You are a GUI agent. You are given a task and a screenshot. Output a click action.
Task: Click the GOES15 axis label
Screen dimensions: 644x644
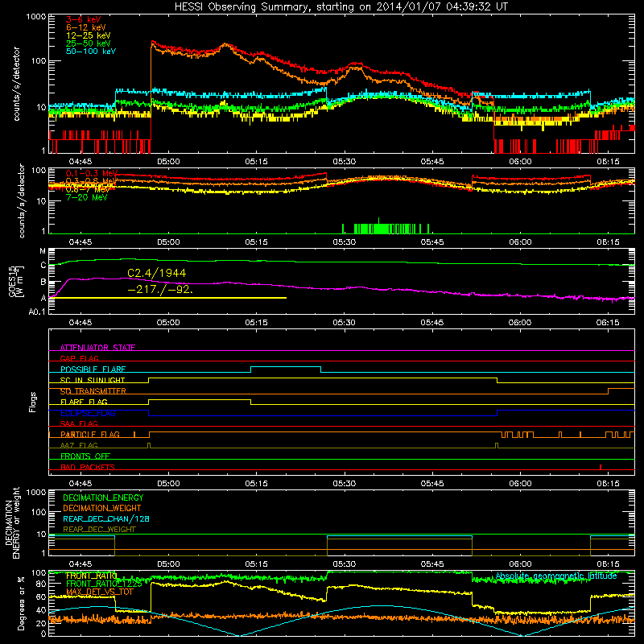(16, 281)
